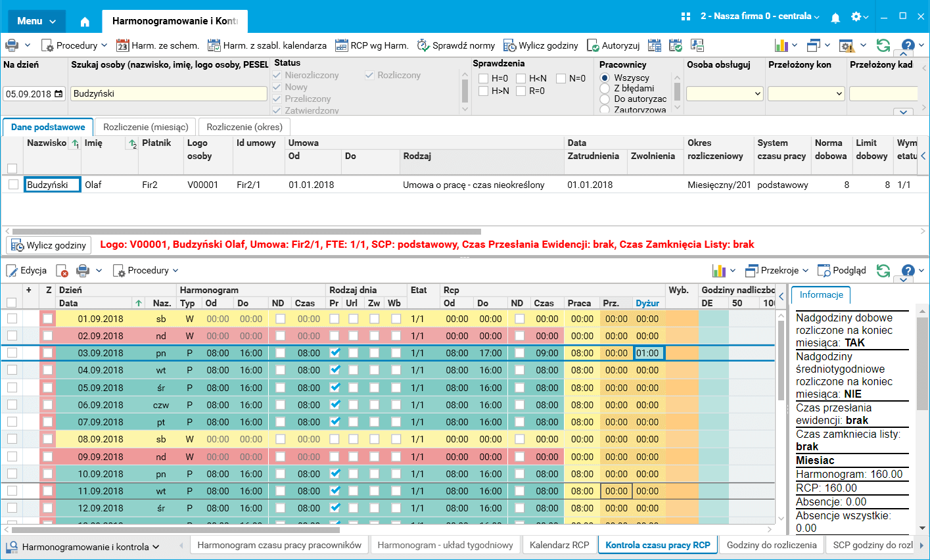Click RCP wg Harm. toolbar icon
This screenshot has height=560, width=930.
click(341, 45)
